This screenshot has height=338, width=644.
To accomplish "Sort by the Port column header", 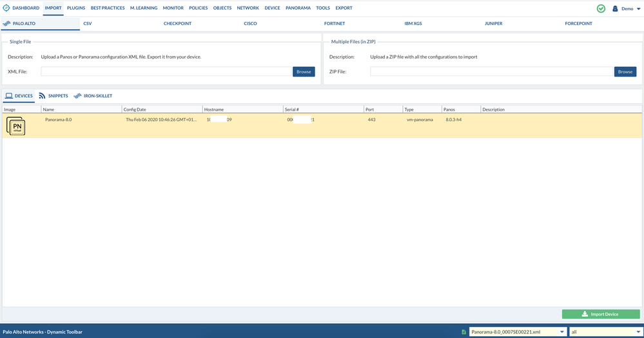I will coord(383,109).
